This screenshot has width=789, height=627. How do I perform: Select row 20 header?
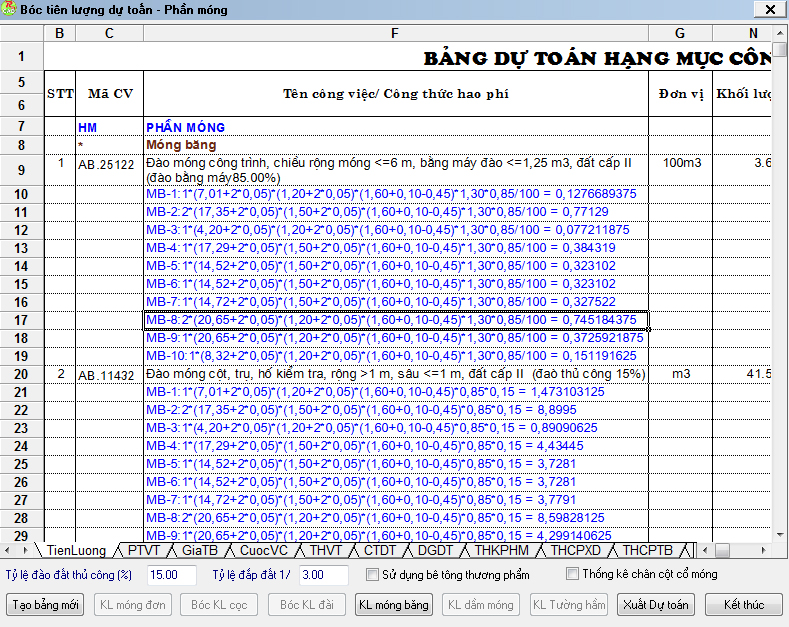point(21,374)
